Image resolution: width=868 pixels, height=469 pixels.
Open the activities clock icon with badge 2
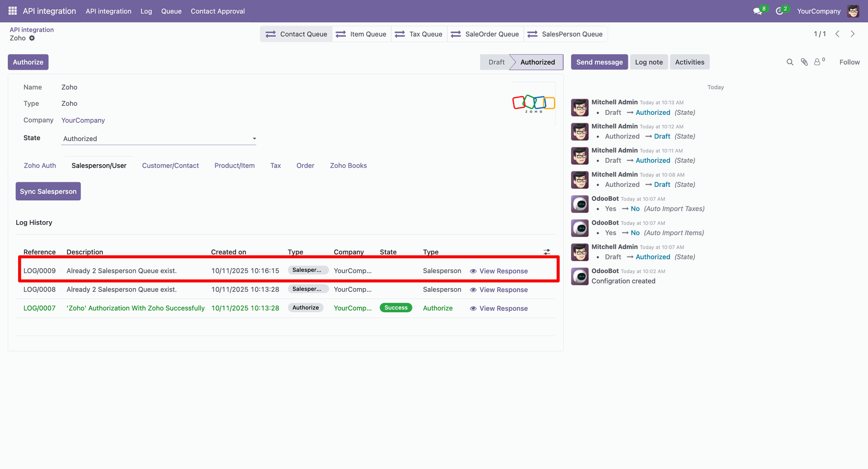pyautogui.click(x=780, y=11)
